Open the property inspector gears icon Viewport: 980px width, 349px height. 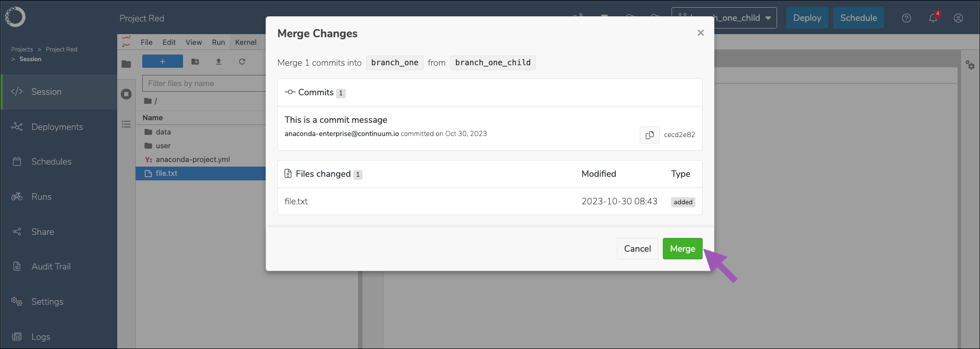click(x=970, y=65)
